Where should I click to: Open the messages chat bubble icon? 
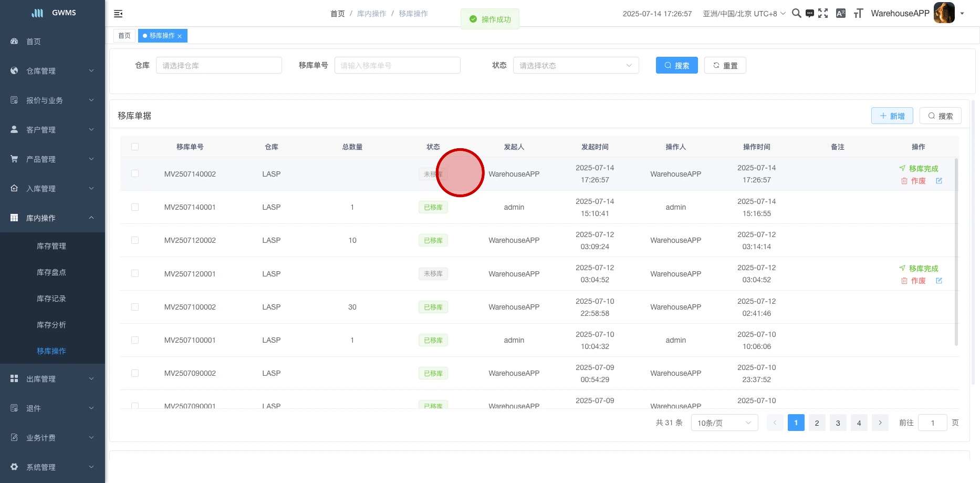(810, 14)
